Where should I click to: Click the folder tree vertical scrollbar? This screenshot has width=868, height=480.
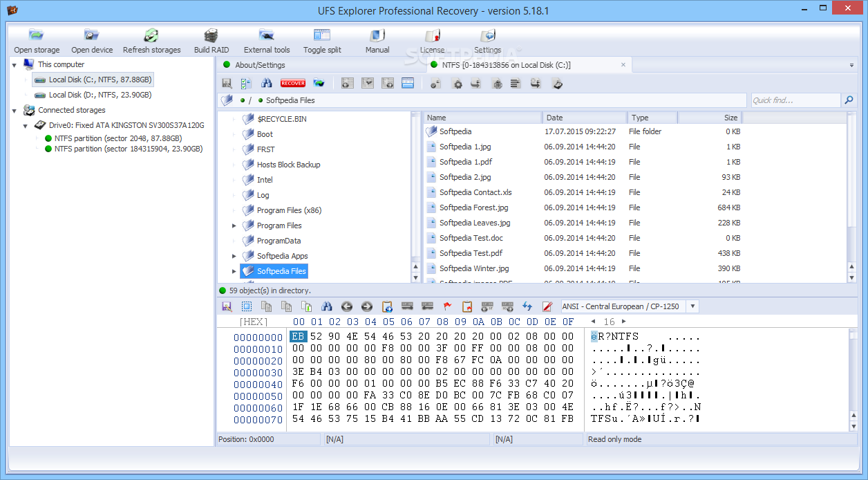tap(415, 197)
